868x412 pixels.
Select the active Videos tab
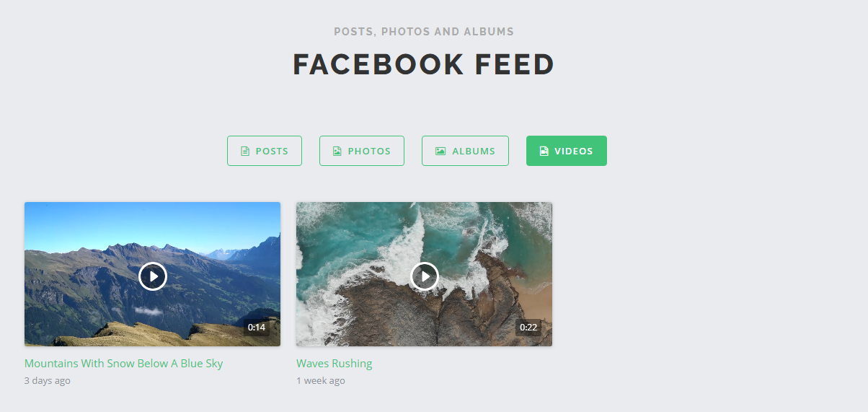567,151
